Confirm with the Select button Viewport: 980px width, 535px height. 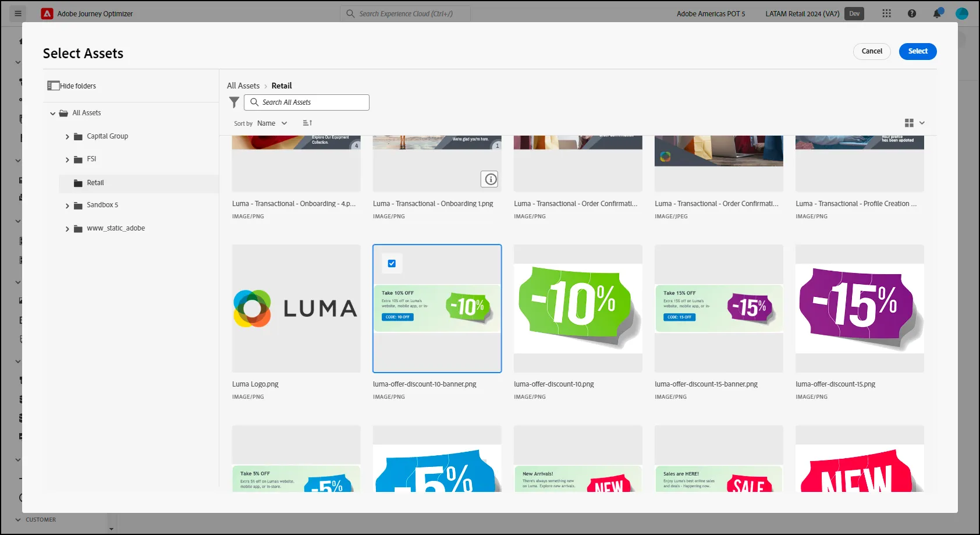coord(918,51)
